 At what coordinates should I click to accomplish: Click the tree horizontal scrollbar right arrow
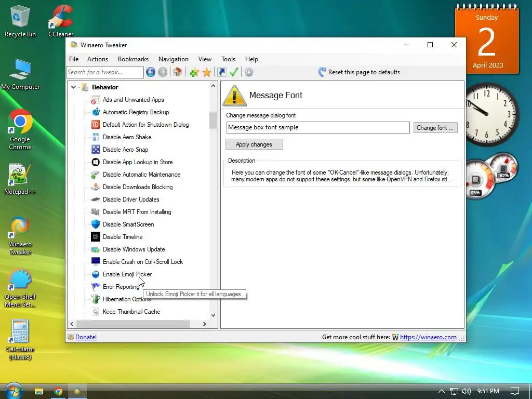pyautogui.click(x=204, y=324)
